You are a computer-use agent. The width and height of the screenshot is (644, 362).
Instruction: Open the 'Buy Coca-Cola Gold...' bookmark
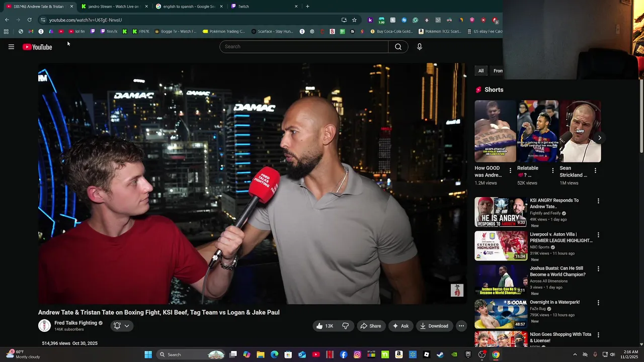click(391, 31)
